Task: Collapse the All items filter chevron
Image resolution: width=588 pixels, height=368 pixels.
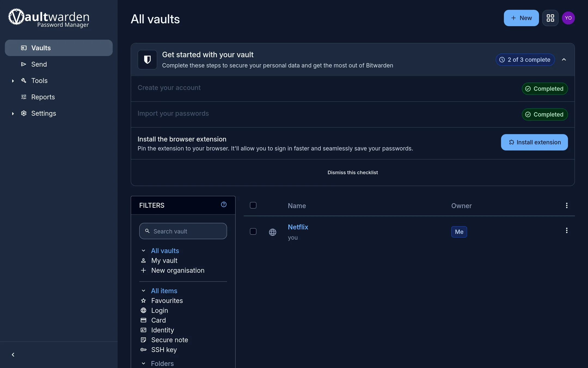Action: click(x=143, y=291)
